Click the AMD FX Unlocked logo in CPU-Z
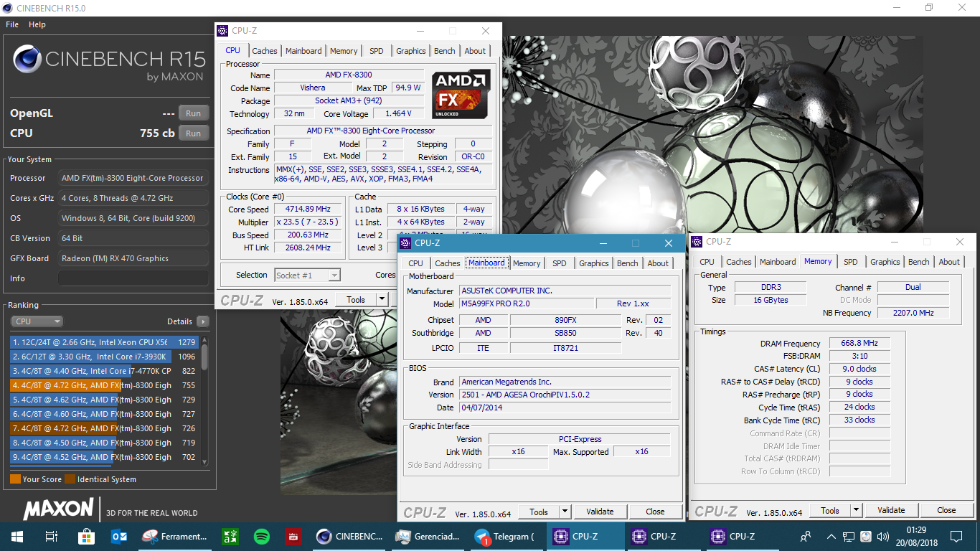The height and width of the screenshot is (551, 980). tap(461, 94)
